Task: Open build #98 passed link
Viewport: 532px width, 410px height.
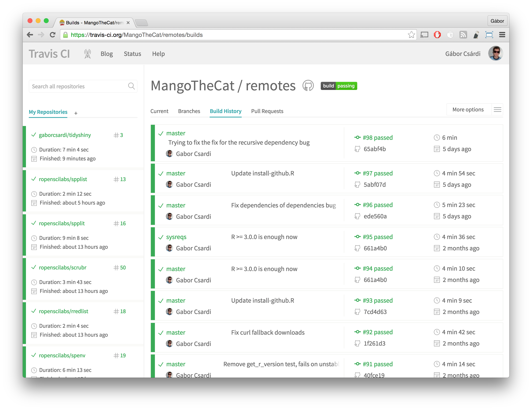Action: pos(377,138)
